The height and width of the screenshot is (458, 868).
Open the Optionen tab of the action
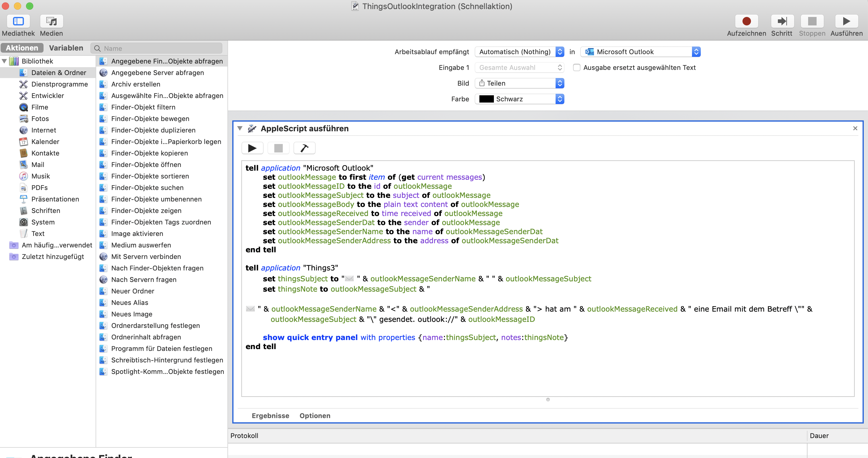coord(314,416)
